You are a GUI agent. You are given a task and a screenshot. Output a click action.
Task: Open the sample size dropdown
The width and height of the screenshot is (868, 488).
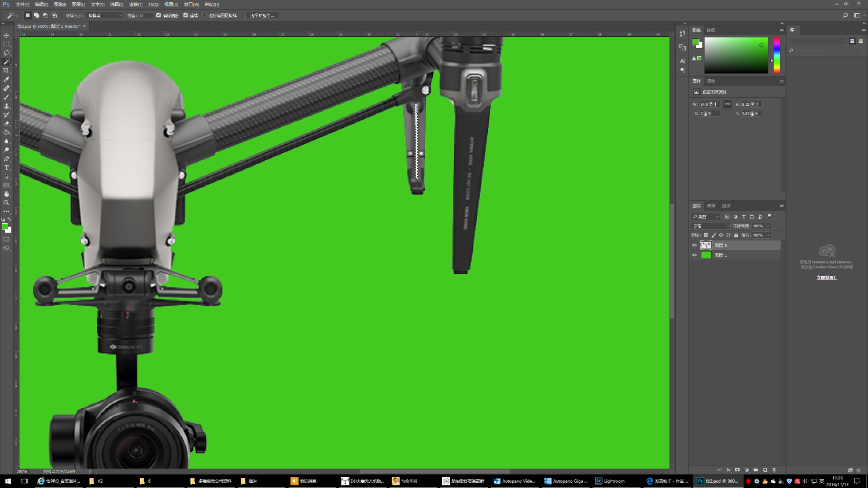[105, 16]
